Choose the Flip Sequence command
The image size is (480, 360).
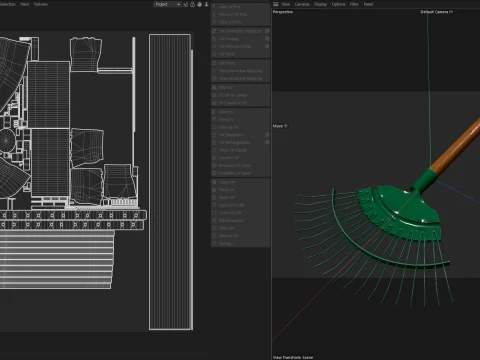pyautogui.click(x=240, y=220)
